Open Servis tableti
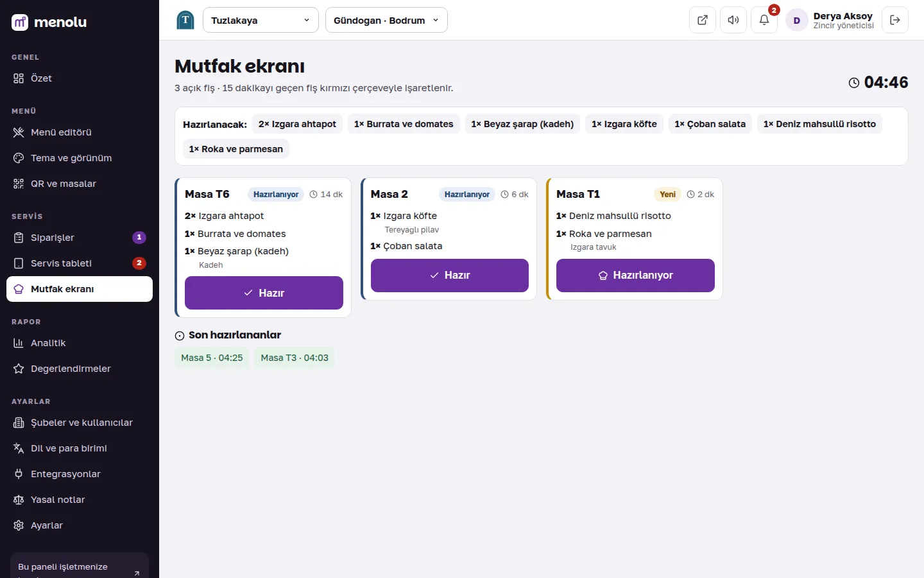This screenshot has width=924, height=578. tap(80, 263)
